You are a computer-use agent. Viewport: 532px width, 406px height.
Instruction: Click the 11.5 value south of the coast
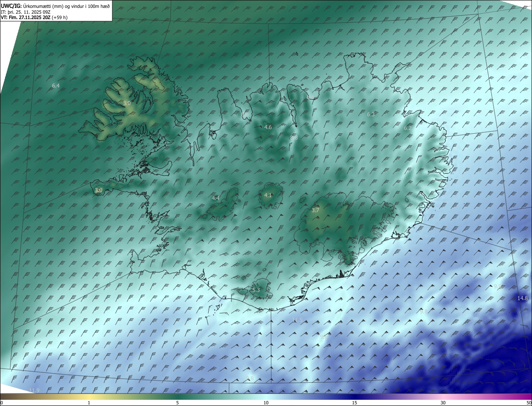coord(297,320)
